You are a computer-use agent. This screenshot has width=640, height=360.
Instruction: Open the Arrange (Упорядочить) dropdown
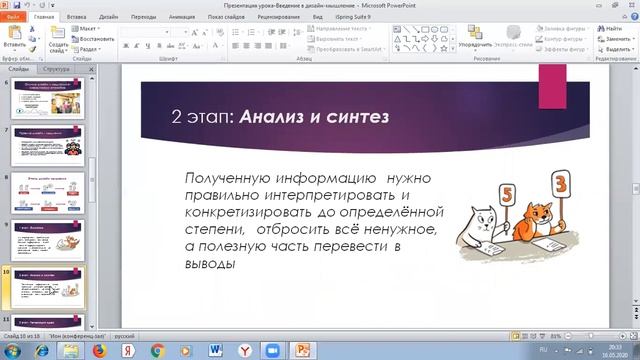[475, 37]
